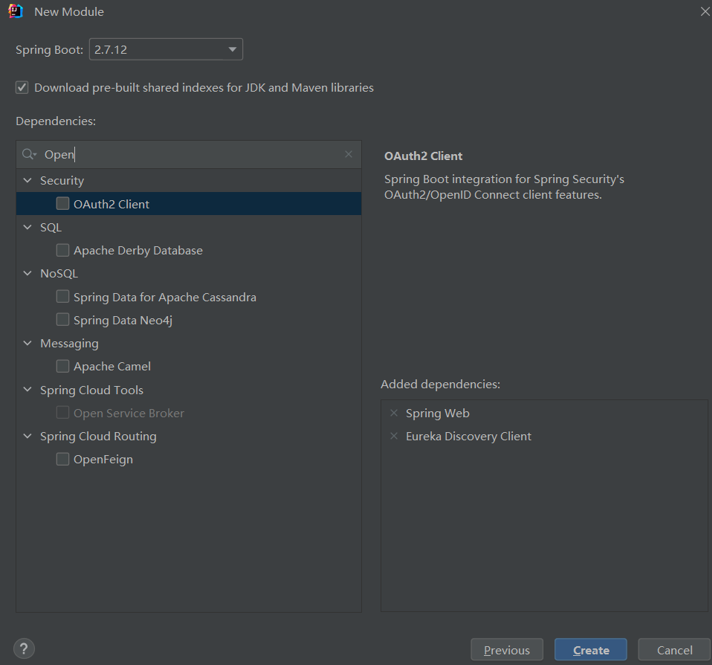Select the Apache Camel item
This screenshot has width=712, height=665.
pyautogui.click(x=112, y=366)
